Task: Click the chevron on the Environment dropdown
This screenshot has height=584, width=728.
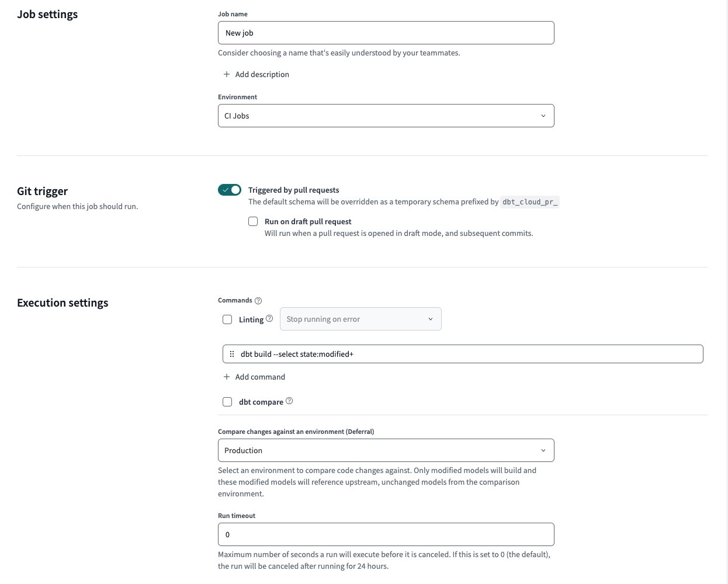Action: pos(543,116)
